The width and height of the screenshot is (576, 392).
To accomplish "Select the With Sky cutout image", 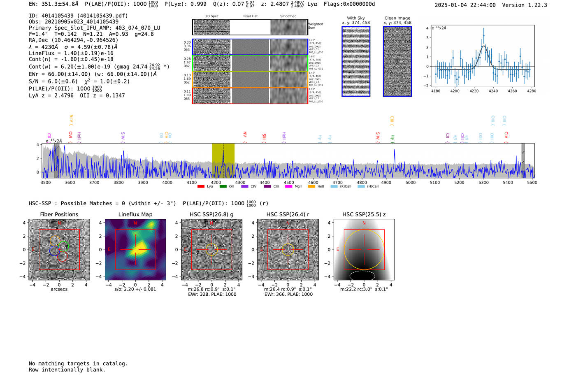I will pyautogui.click(x=356, y=61).
